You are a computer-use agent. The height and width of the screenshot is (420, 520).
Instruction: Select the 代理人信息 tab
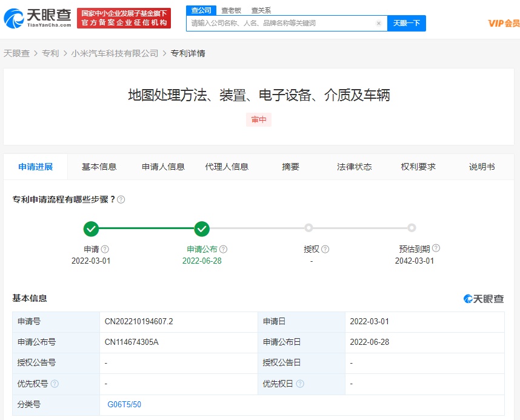[227, 167]
